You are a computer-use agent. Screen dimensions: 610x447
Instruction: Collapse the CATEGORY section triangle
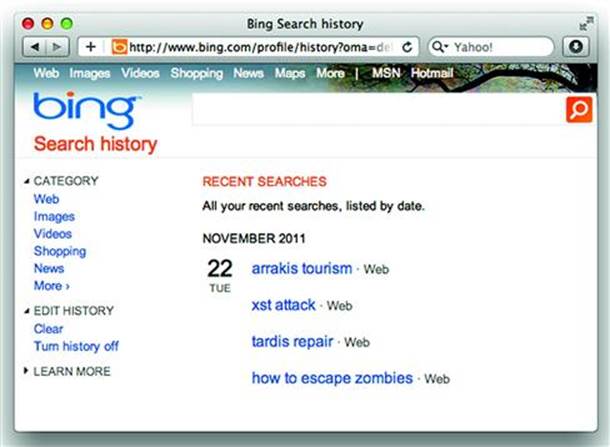pos(26,181)
